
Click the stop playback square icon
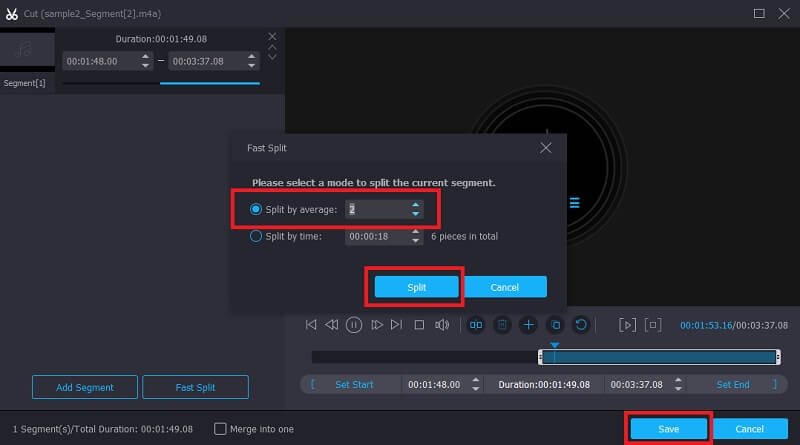pos(420,325)
